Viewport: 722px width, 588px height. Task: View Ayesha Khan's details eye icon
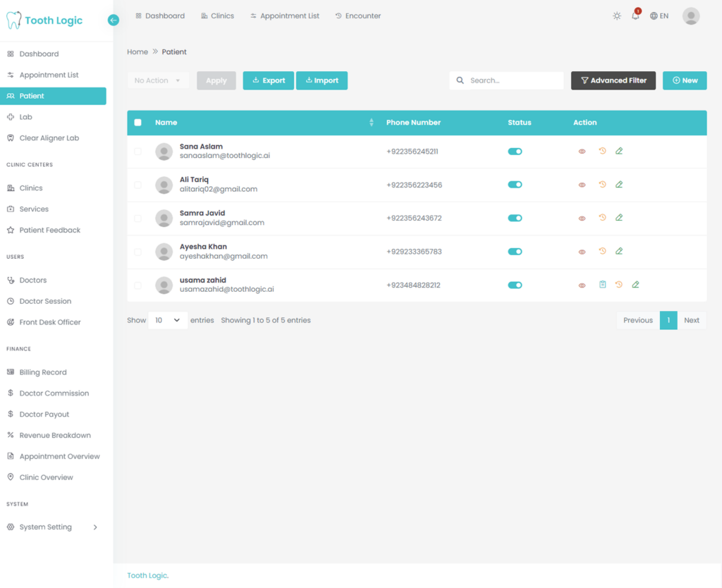tap(582, 252)
